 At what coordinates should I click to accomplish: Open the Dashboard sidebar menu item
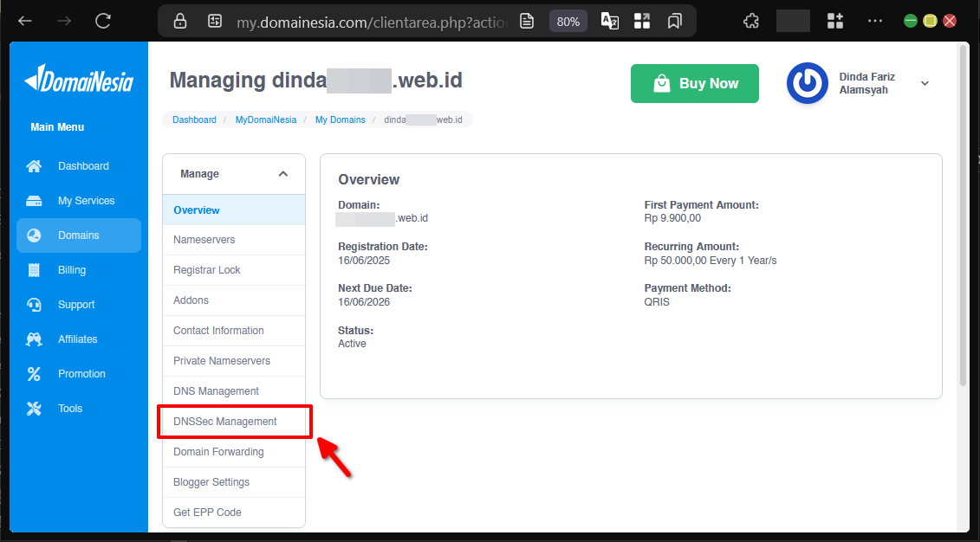pyautogui.click(x=79, y=166)
